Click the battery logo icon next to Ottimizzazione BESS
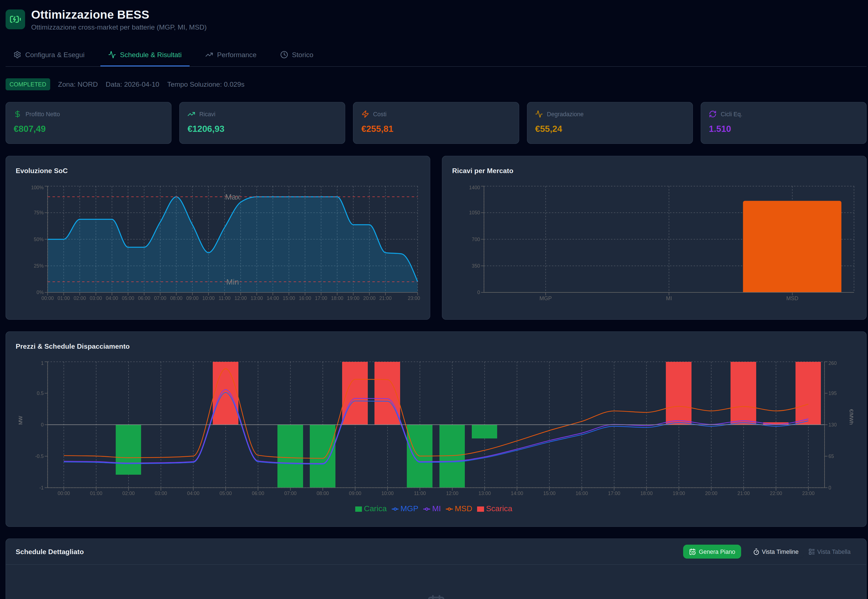868x599 pixels. tap(15, 19)
